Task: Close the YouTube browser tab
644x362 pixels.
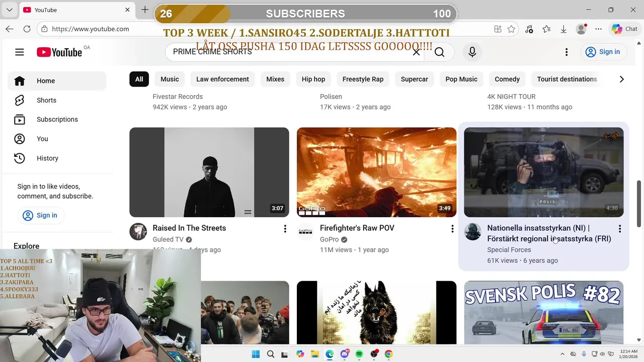Action: click(x=127, y=10)
